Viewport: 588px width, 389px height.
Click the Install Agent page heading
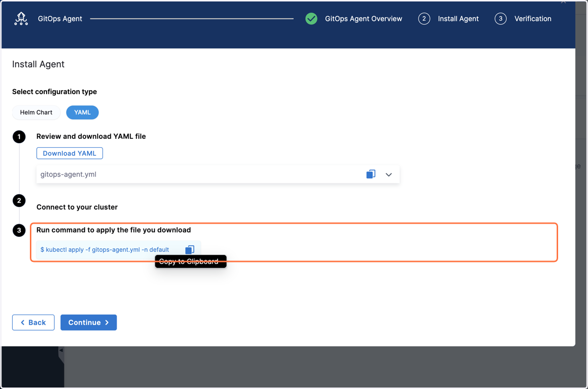click(x=38, y=64)
